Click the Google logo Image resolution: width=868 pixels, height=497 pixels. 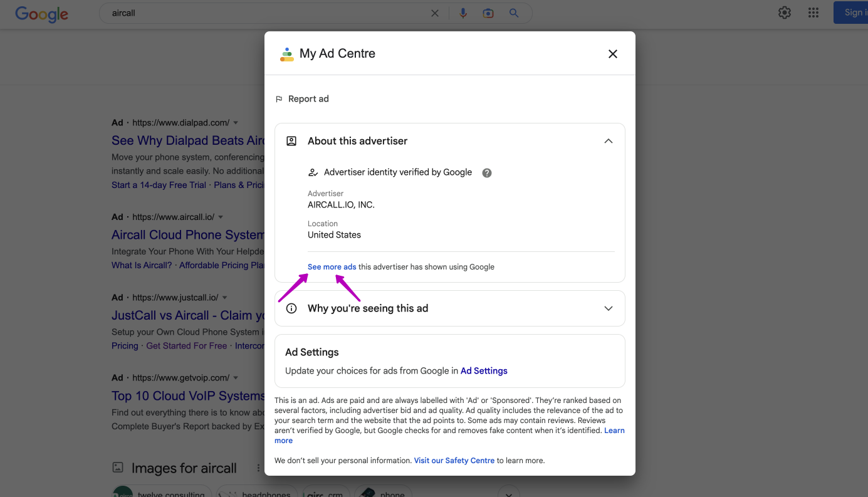click(41, 14)
